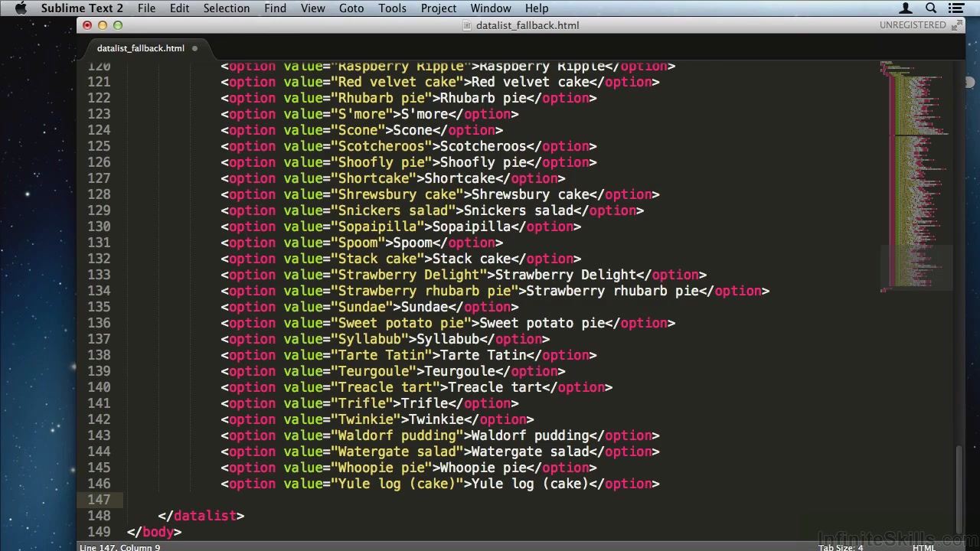This screenshot has height=551, width=980.
Task: Click the "Snickers salad" value string
Action: click(x=393, y=210)
